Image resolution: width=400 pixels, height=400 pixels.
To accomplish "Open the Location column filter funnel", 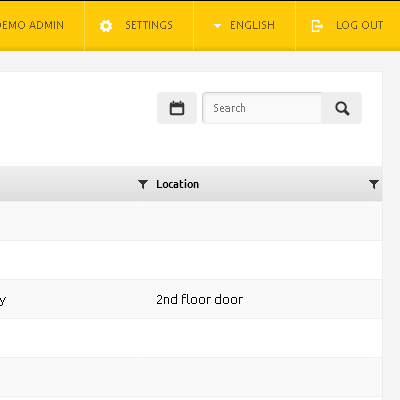I will pos(374,184).
